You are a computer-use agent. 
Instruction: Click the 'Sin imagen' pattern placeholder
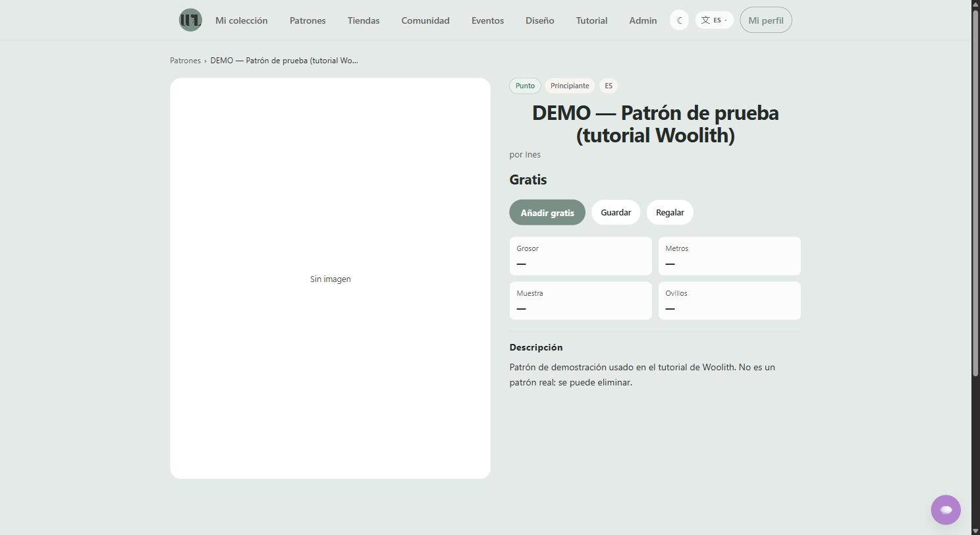click(x=330, y=279)
